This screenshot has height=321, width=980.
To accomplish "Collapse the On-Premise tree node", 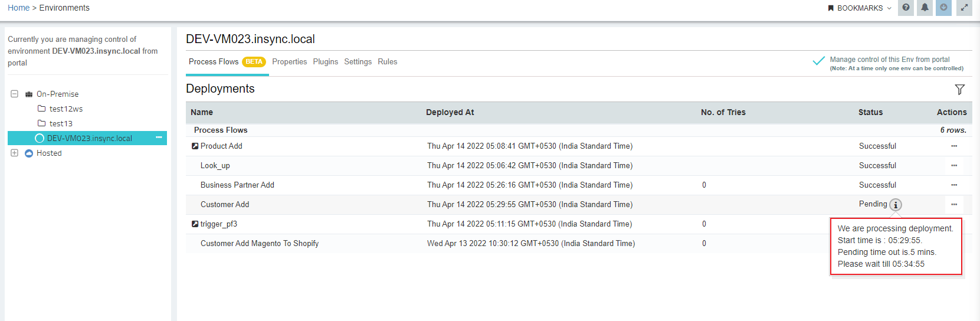I will [15, 94].
